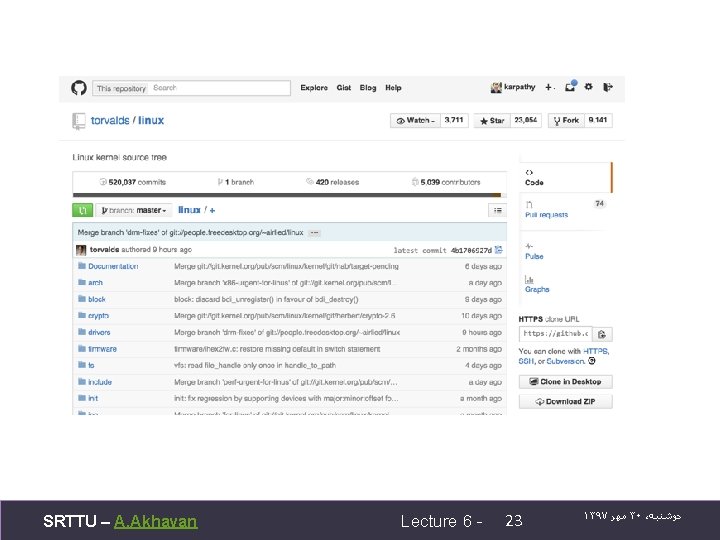View 9,141 forks count
The image size is (720, 540).
click(598, 120)
